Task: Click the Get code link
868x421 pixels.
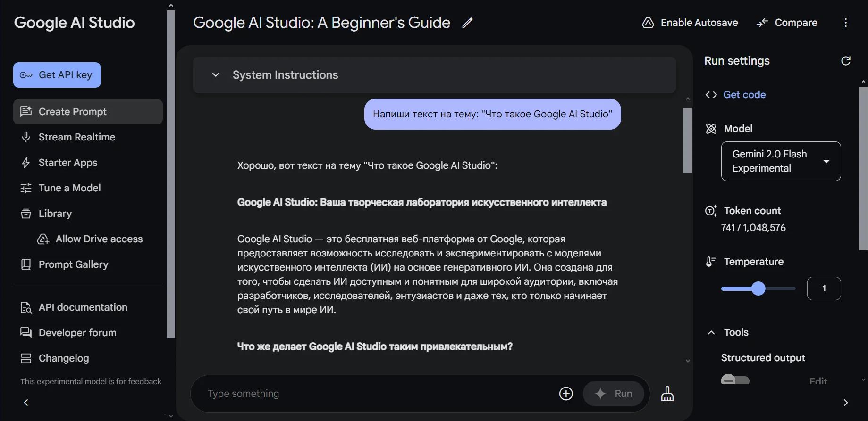Action: point(744,95)
